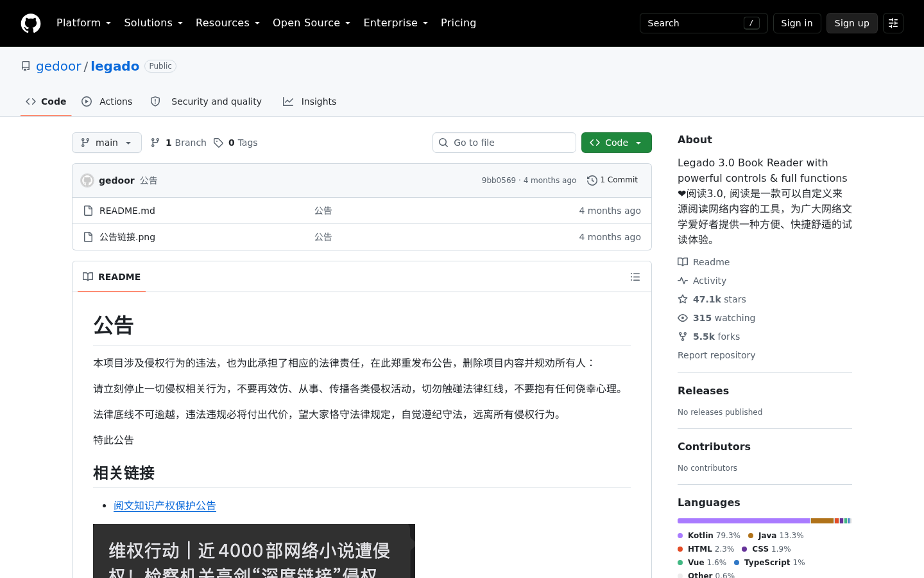
Task: Focus the Search box in header
Action: coord(704,23)
